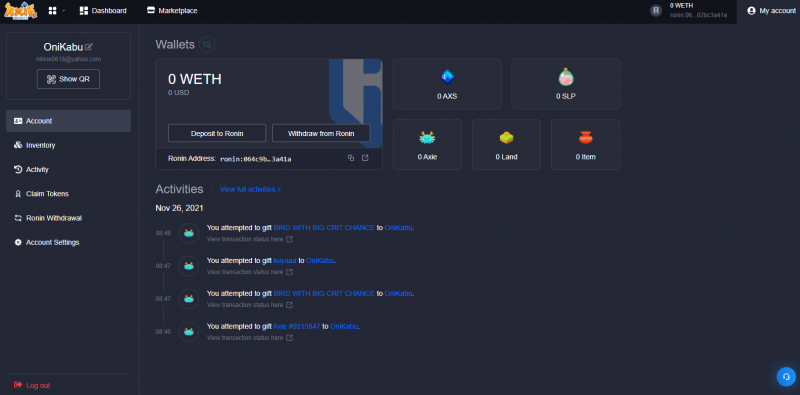Open View full activities link
The width and height of the screenshot is (800, 395).
point(251,189)
